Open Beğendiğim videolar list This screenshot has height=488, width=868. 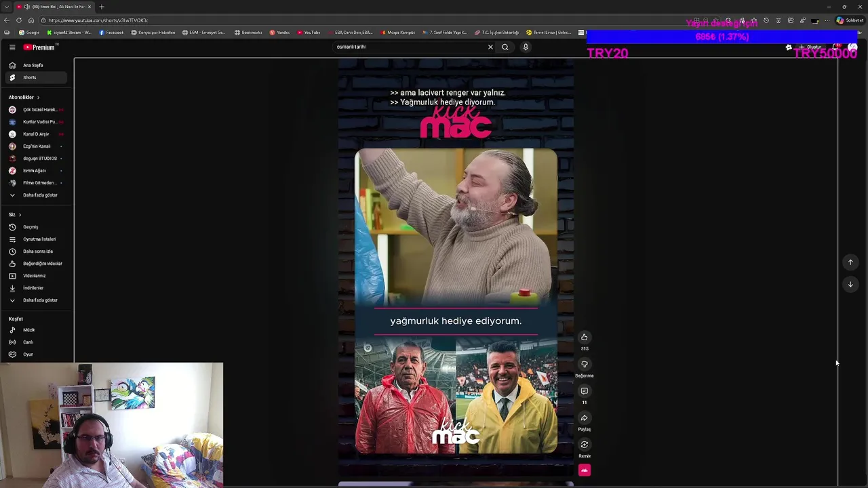click(x=37, y=264)
